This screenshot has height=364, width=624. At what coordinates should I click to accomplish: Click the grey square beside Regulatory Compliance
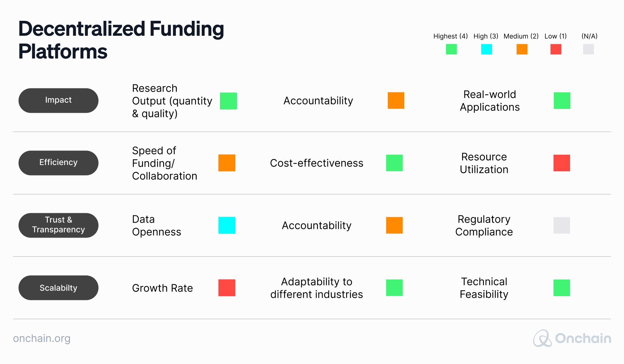562,225
